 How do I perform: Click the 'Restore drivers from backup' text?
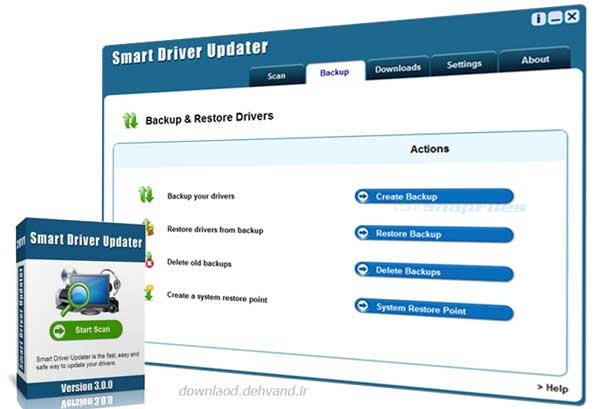coord(215,230)
